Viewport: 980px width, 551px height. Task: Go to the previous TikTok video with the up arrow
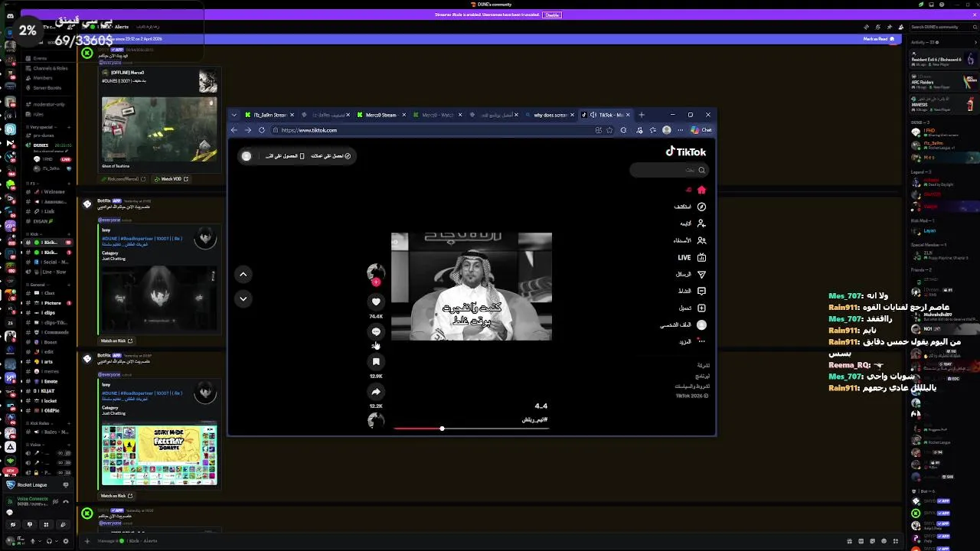pyautogui.click(x=243, y=274)
